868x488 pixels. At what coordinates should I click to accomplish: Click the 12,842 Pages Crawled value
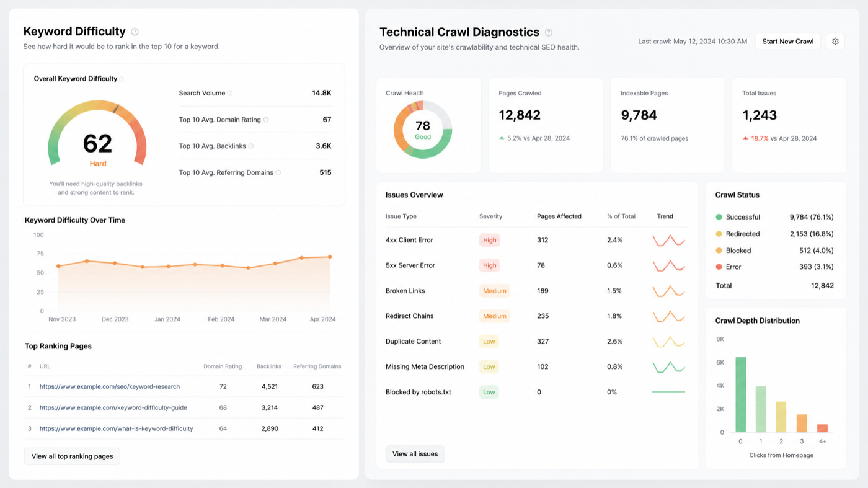[520, 115]
